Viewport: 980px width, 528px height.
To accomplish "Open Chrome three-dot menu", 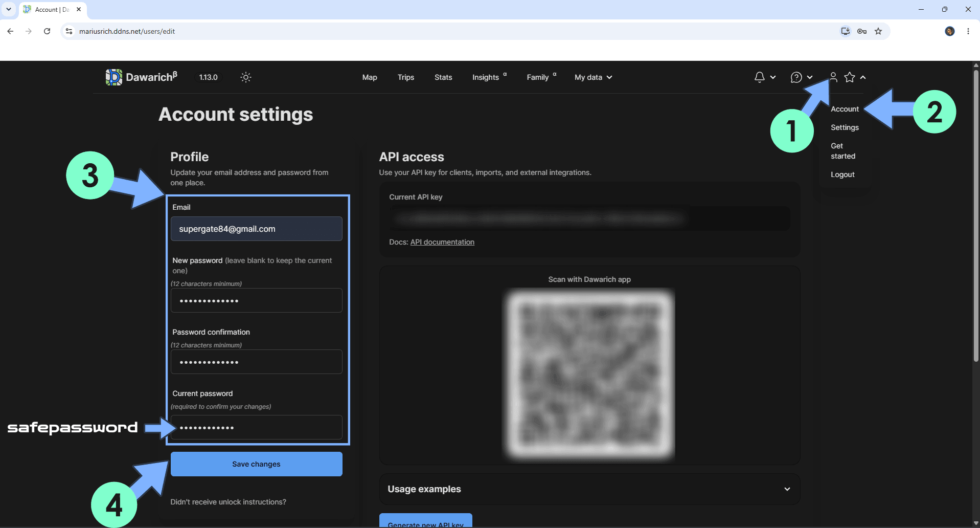I will coord(968,31).
